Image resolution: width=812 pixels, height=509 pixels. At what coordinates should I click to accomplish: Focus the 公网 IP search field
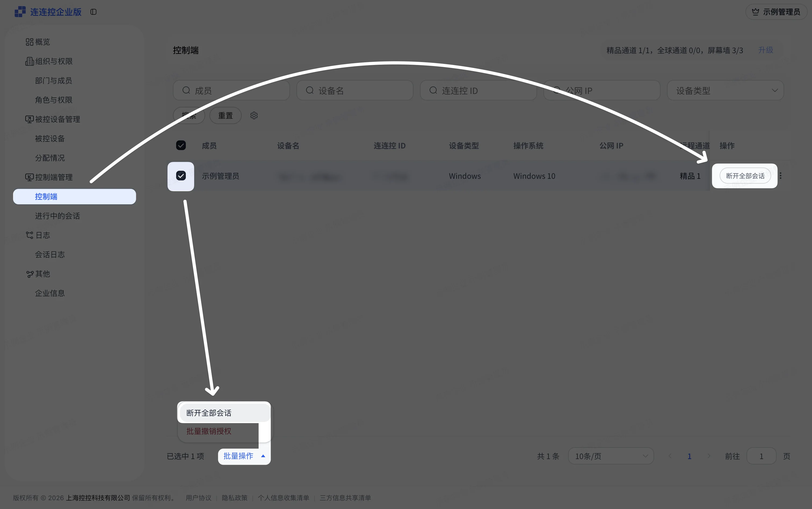pos(602,90)
